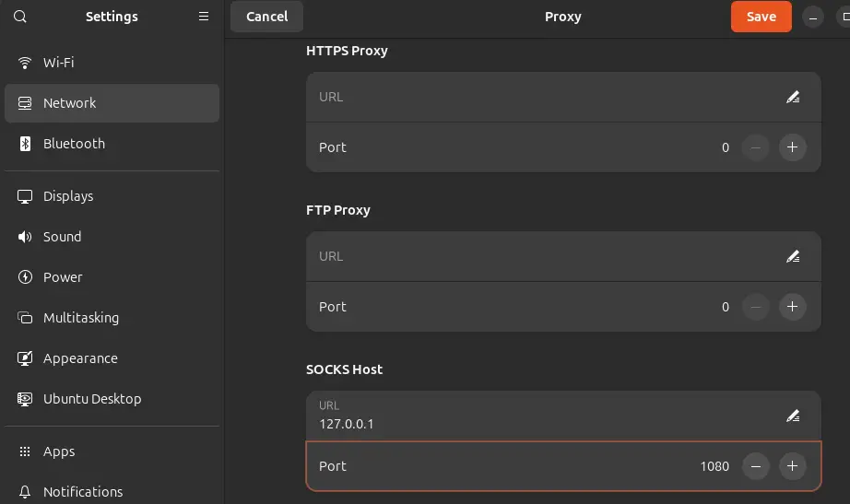Cancel the proxy changes
The height and width of the screenshot is (504, 850).
click(266, 17)
